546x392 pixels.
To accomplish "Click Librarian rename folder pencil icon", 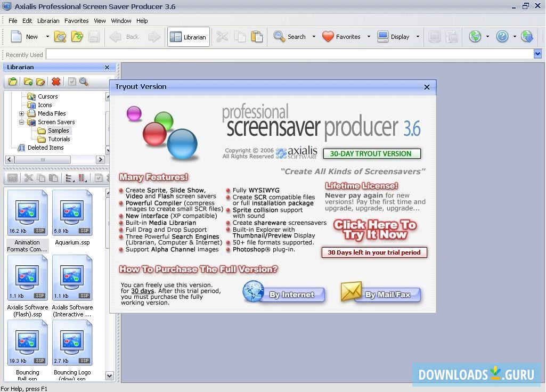I will (x=40, y=81).
